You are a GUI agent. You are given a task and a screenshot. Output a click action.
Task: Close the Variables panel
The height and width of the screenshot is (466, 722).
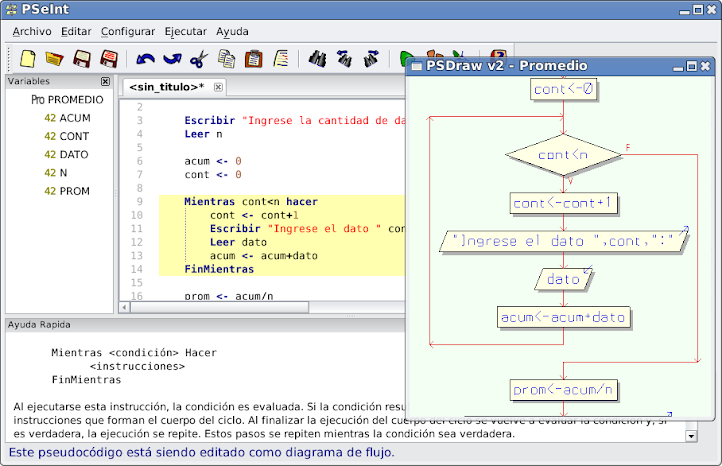[105, 82]
